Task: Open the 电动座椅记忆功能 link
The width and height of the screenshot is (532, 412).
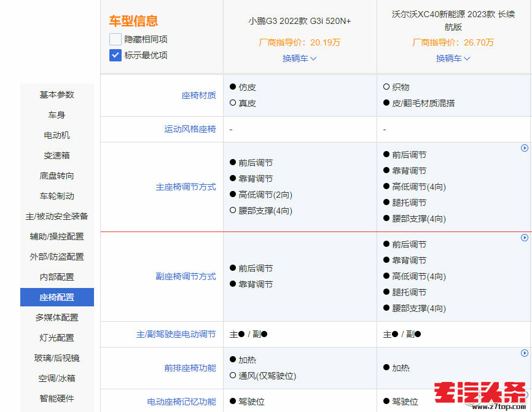Action: (181, 402)
